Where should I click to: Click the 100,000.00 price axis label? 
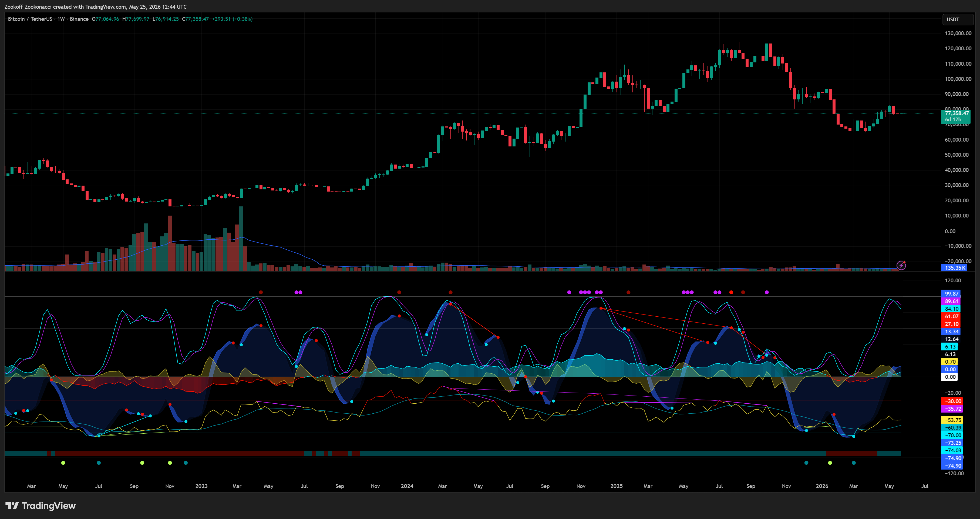pyautogui.click(x=958, y=79)
